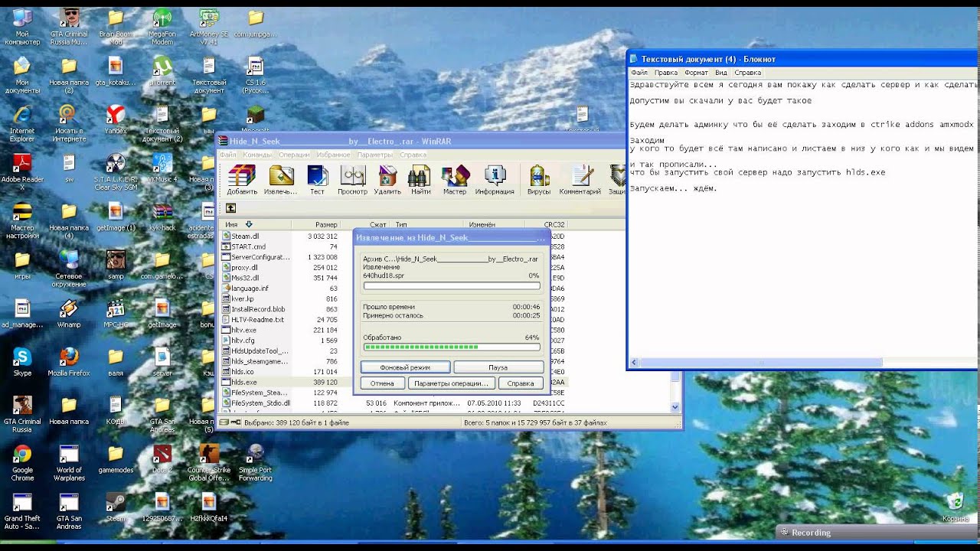Select Steam.dll in the WinRAR list
This screenshot has height=551, width=980.
pos(245,236)
